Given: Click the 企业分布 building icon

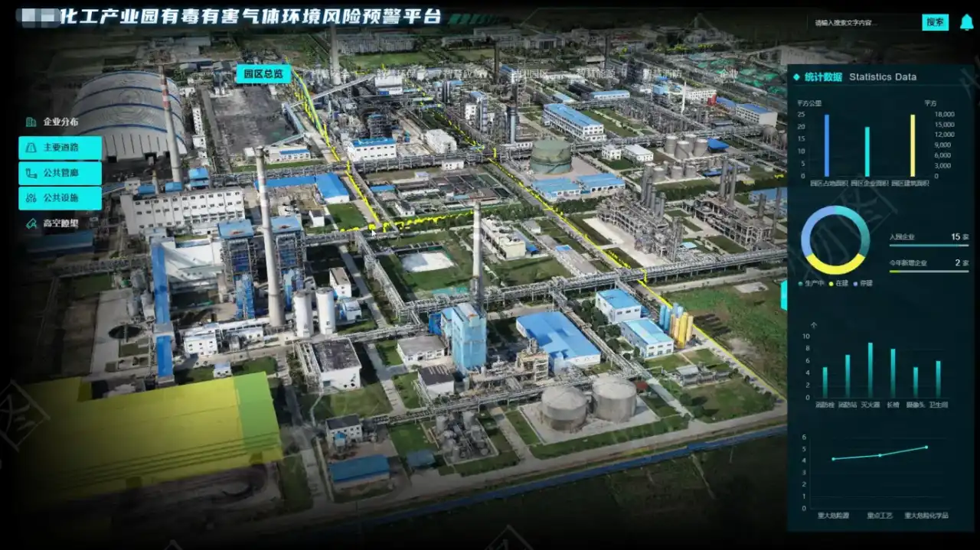Looking at the screenshot, I should [31, 122].
